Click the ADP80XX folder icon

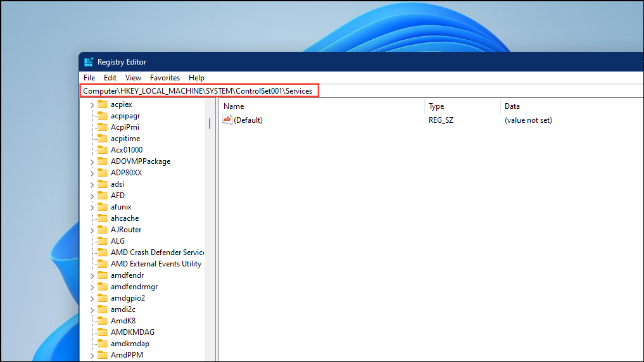pyautogui.click(x=103, y=172)
